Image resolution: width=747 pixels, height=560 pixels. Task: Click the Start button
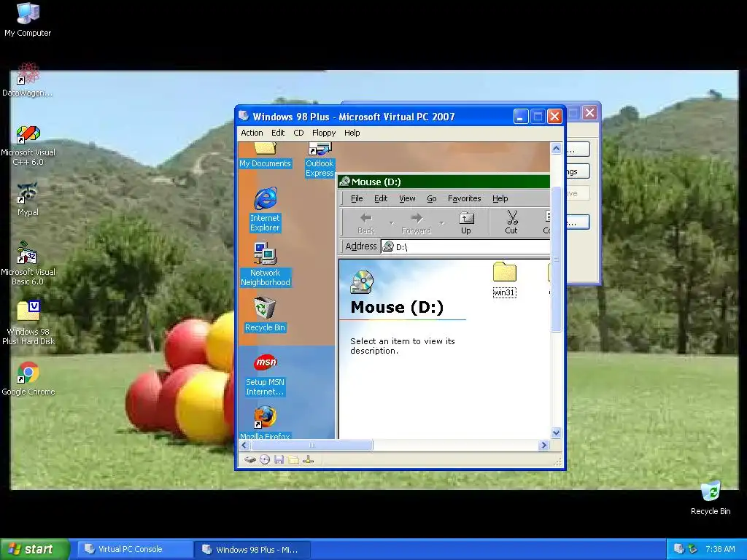pos(34,549)
